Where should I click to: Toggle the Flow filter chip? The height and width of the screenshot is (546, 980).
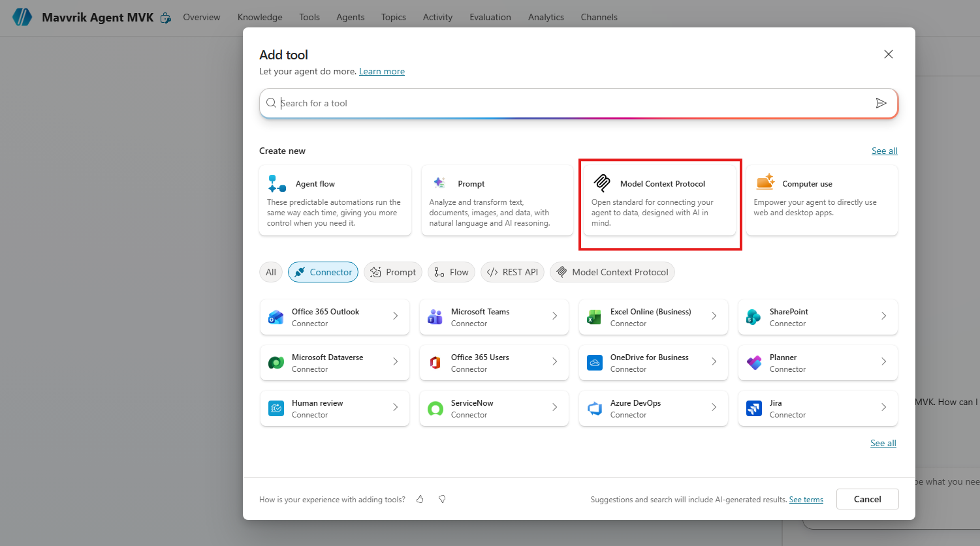point(451,272)
